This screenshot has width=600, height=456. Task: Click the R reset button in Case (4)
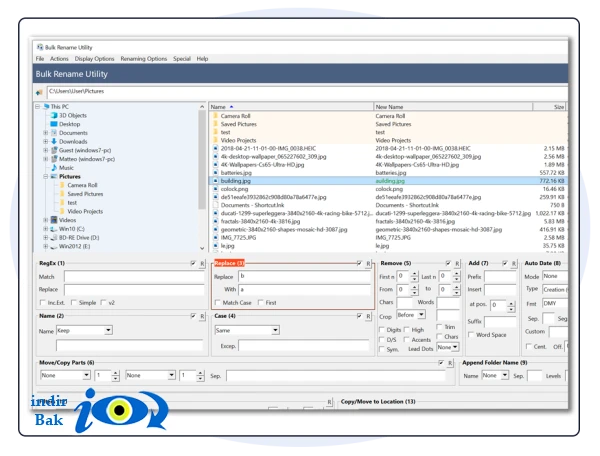(368, 316)
